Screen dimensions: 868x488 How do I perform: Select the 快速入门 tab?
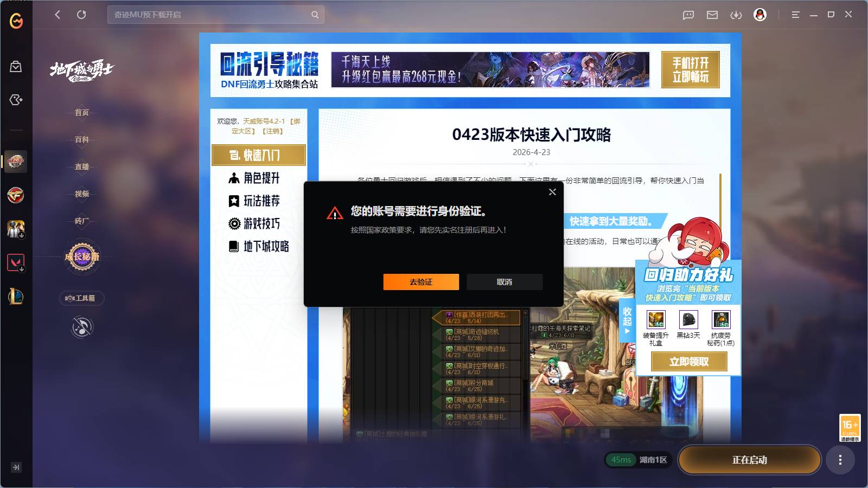pos(259,155)
